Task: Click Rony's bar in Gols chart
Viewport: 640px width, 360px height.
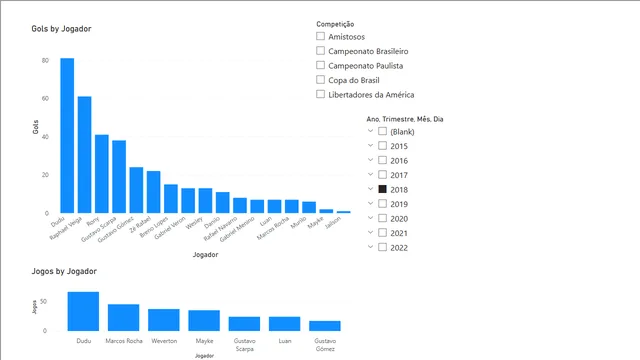Action: point(102,174)
